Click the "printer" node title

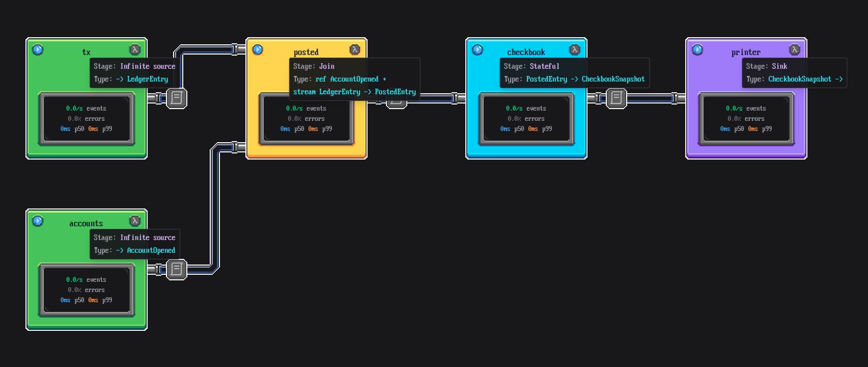(x=746, y=52)
